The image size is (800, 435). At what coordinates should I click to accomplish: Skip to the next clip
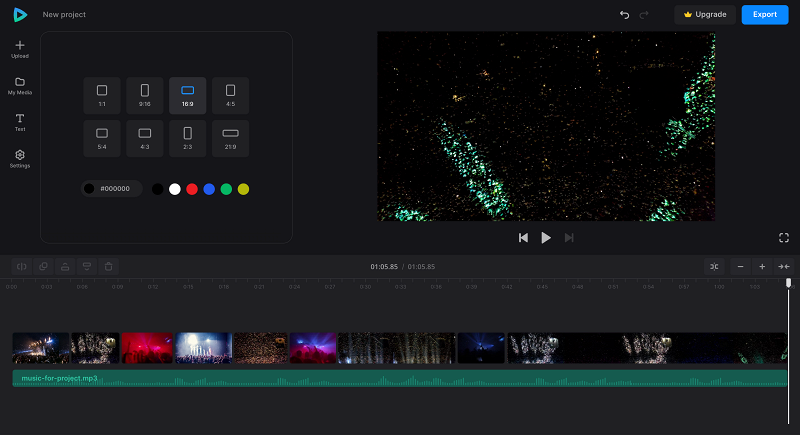pyautogui.click(x=569, y=238)
